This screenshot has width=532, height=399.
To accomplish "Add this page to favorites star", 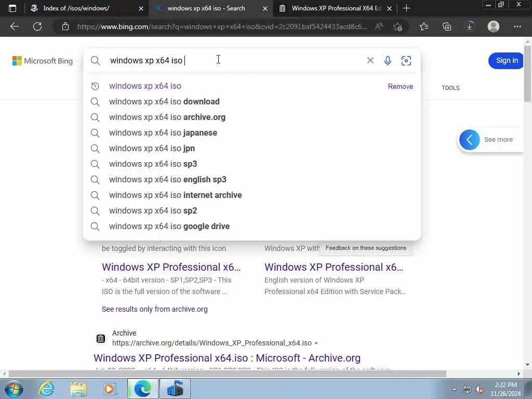I will tap(397, 26).
